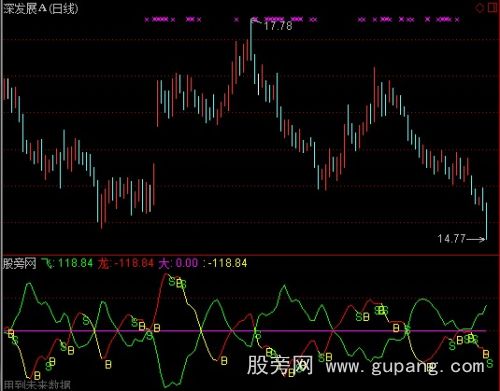Screen dimensions: 500x391
Task: Click the 17.78 high price label
Action: pos(278,26)
